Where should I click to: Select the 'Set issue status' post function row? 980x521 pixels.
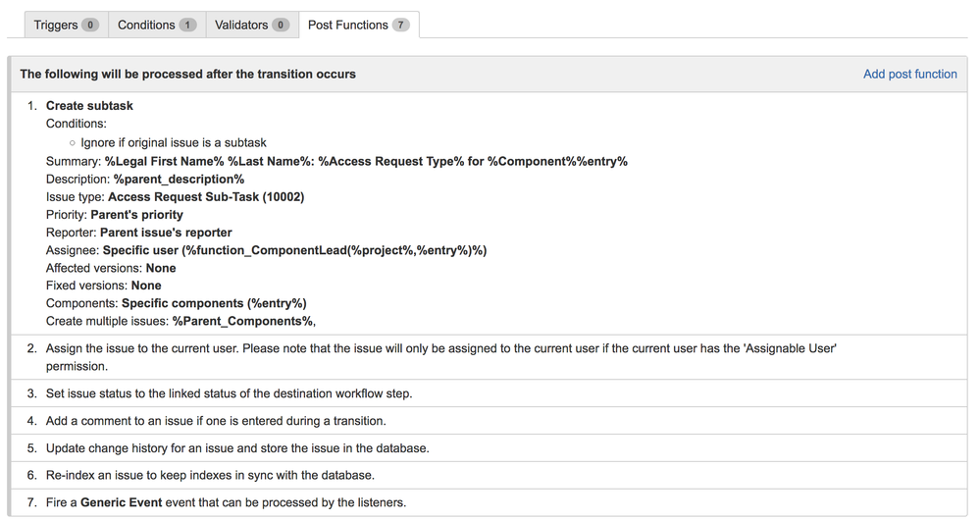(229, 393)
